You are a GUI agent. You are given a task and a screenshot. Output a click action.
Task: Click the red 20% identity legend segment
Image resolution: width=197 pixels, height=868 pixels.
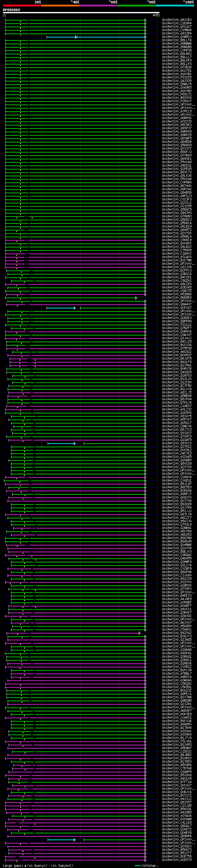click(22, 6)
